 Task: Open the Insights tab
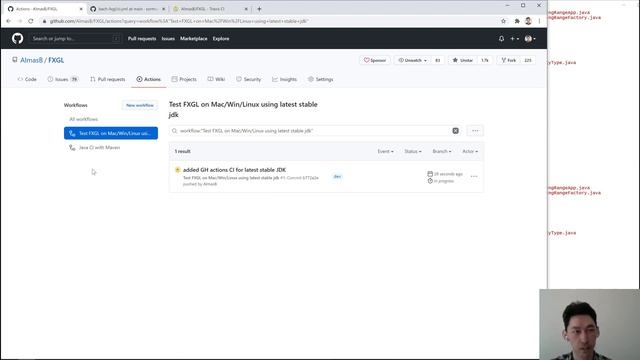click(284, 79)
